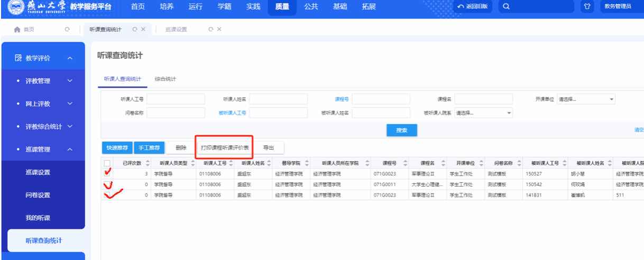The image size is (644, 260).
Task: Refresh the 听课查询统计 tab
Action: pos(135,29)
